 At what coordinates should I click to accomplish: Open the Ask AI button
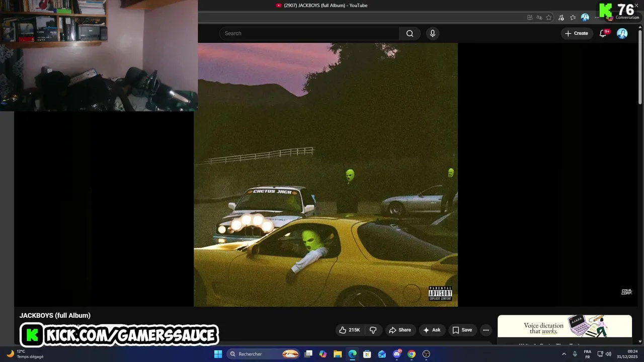click(x=432, y=330)
